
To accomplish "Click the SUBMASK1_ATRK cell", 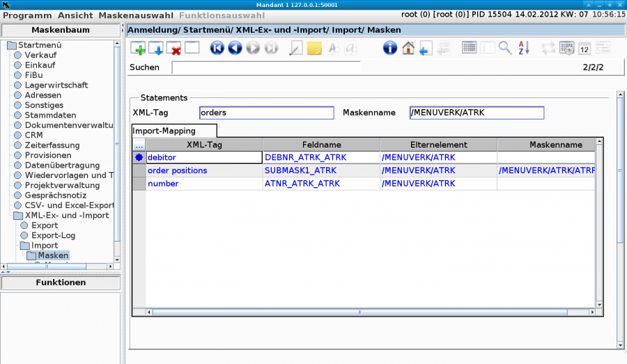I will click(x=321, y=171).
